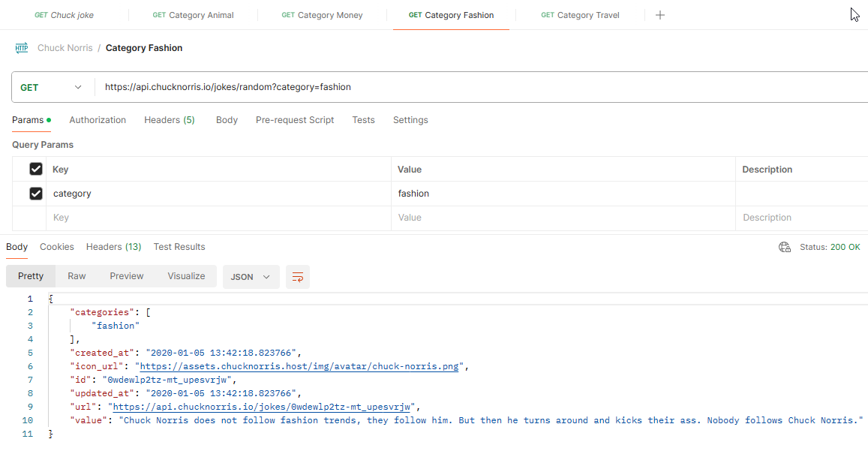Open a new request tab with plus icon
This screenshot has height=451, width=868.
(x=660, y=15)
